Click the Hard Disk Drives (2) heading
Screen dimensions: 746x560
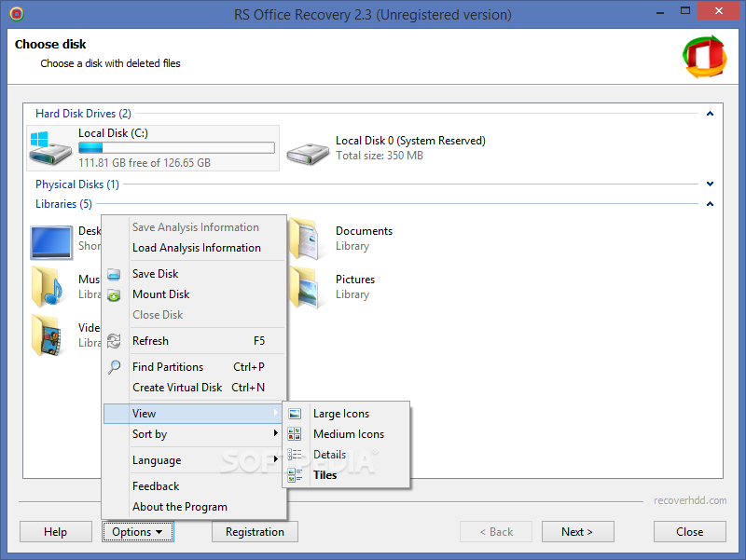[x=83, y=114]
